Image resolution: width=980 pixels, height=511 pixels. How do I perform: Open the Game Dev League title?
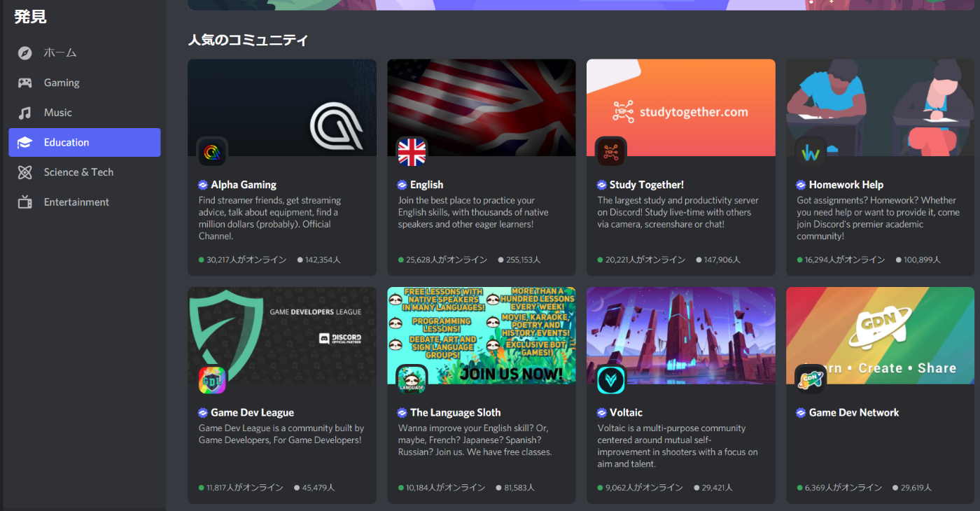point(253,413)
